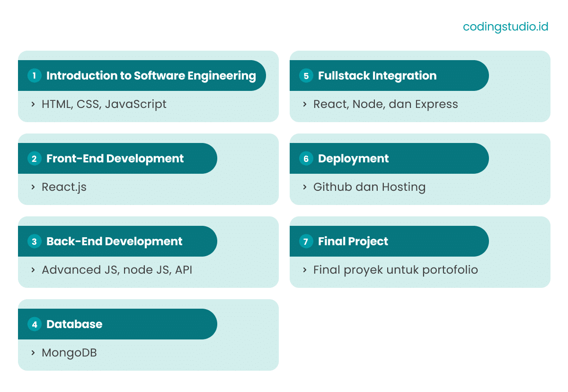Click the Final proyek untuk portofolio text
Screen dimensions: 568x392
point(395,270)
